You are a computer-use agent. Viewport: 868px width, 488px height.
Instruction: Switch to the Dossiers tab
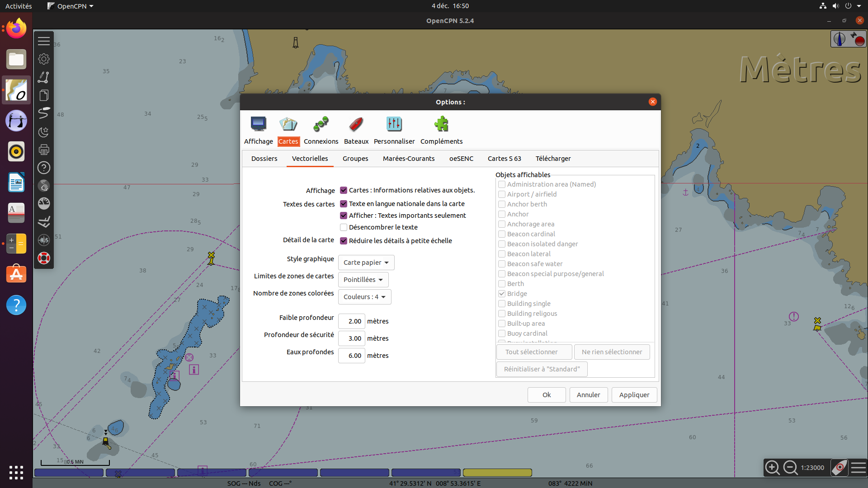(x=264, y=159)
